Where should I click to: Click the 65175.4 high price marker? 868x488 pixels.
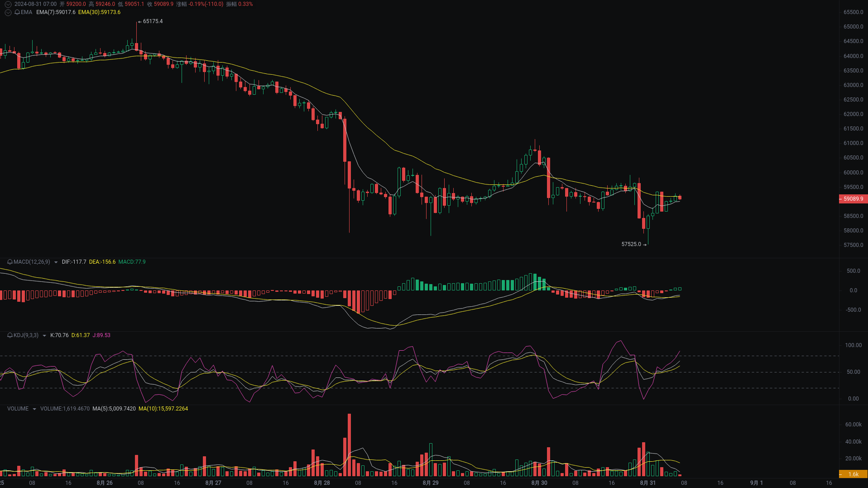tap(153, 21)
